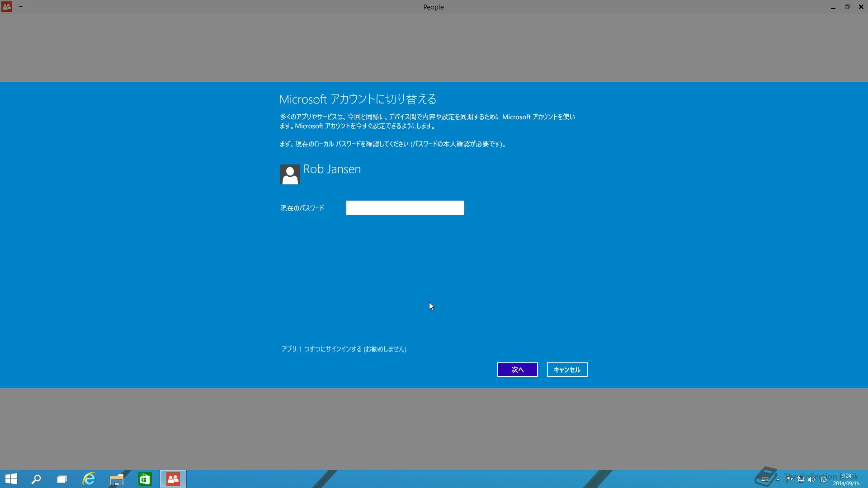Open Action Center flag icon
The width and height of the screenshot is (868, 488).
point(789,479)
